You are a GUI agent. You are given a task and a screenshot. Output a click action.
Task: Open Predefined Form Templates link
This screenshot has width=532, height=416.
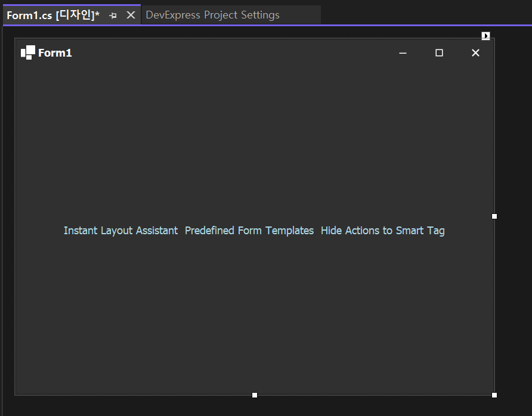(249, 231)
